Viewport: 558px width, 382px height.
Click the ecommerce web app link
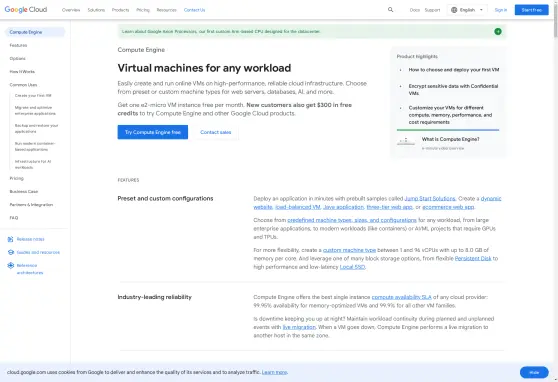pyautogui.click(x=448, y=207)
